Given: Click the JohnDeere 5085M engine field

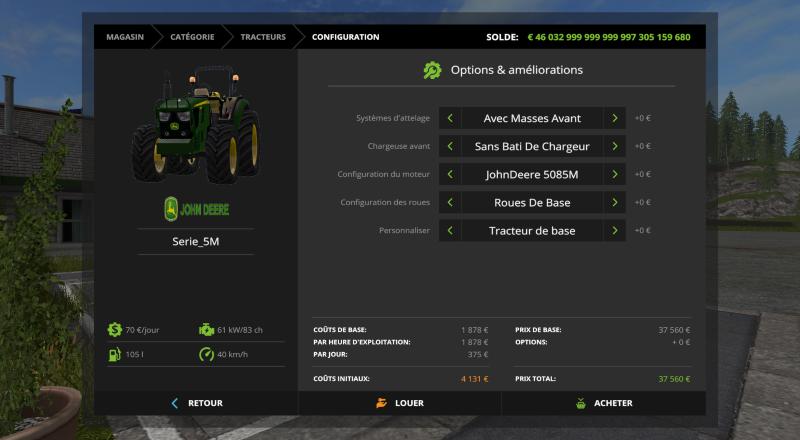Looking at the screenshot, I should click(533, 174).
